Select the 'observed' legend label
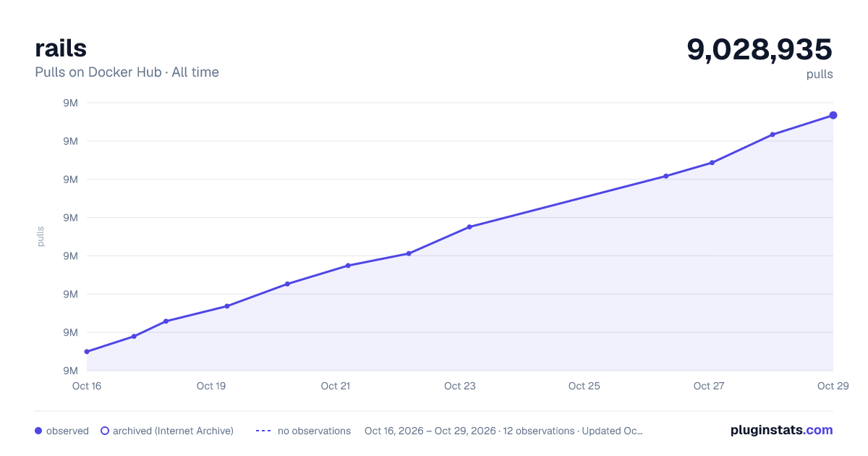Image resolution: width=868 pixels, height=456 pixels. point(67,431)
